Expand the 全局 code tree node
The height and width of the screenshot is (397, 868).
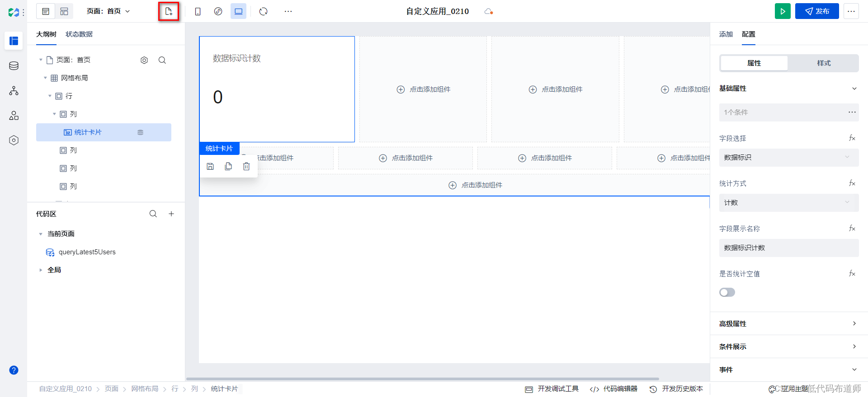click(41, 270)
